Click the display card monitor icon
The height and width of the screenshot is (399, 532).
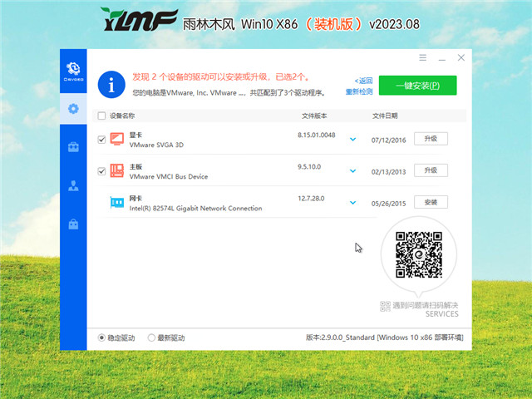point(117,139)
